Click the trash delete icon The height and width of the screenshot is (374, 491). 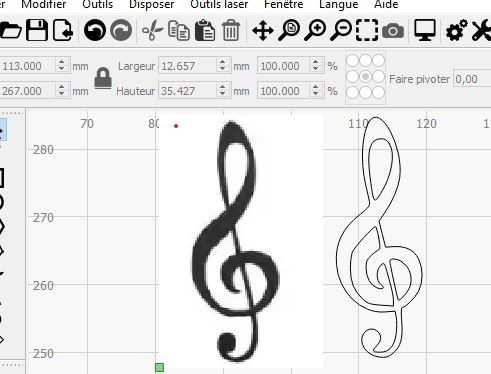(231, 30)
